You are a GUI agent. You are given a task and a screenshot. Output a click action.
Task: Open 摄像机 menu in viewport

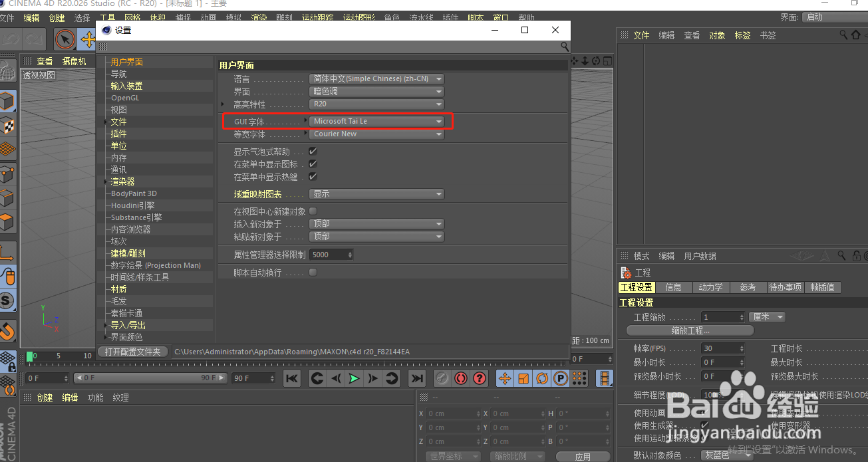coord(74,61)
